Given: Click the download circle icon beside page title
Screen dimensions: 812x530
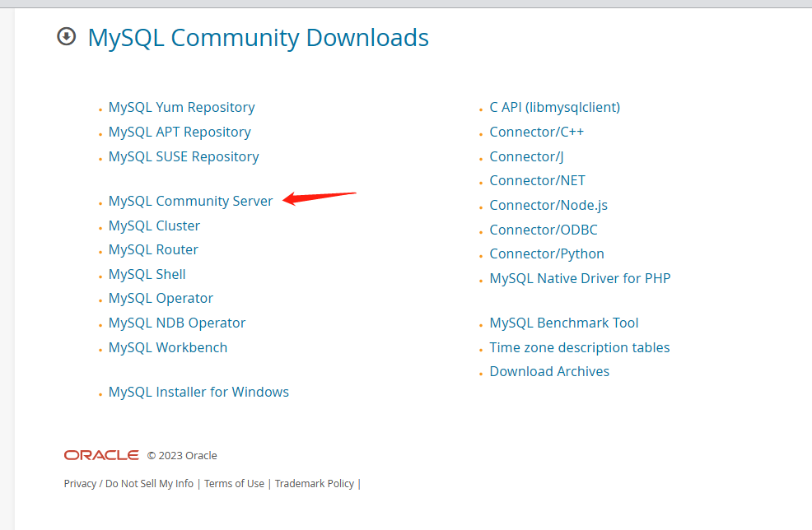Looking at the screenshot, I should 66,37.
